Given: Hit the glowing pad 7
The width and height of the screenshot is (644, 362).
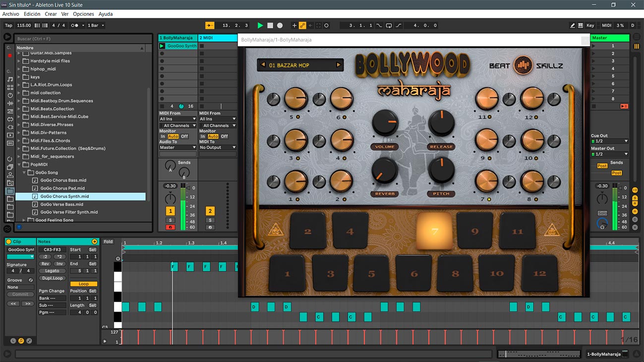Looking at the screenshot, I should pos(434,231).
